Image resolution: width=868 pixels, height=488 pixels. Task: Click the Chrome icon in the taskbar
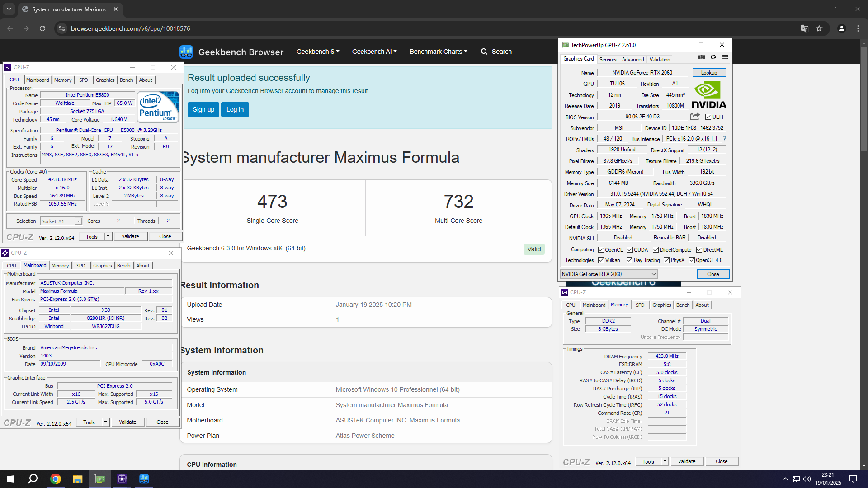click(55, 479)
